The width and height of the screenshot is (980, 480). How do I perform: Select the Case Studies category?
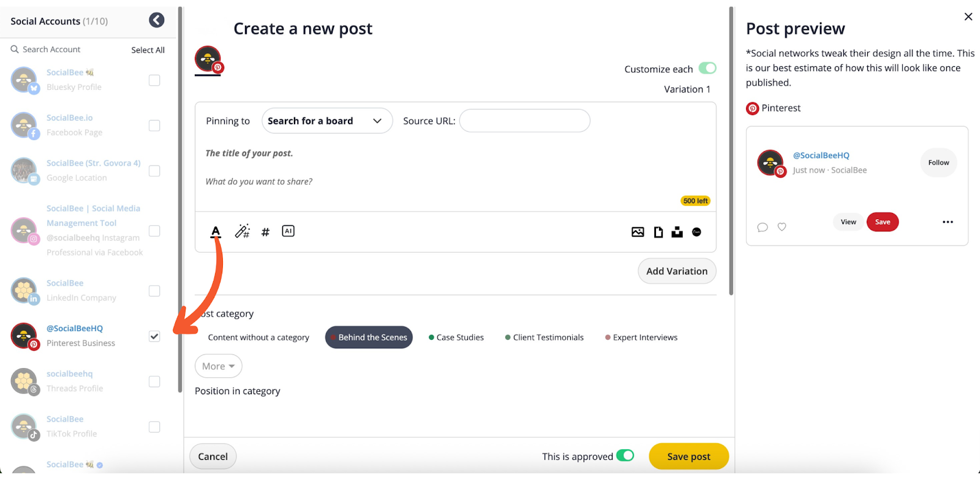point(456,337)
